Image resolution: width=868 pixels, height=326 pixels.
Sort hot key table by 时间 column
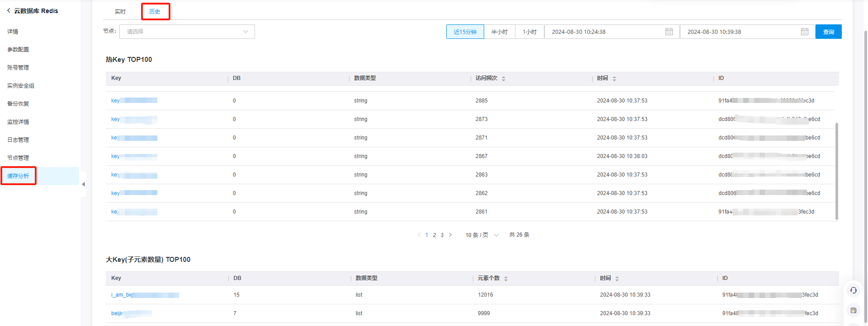pos(614,79)
